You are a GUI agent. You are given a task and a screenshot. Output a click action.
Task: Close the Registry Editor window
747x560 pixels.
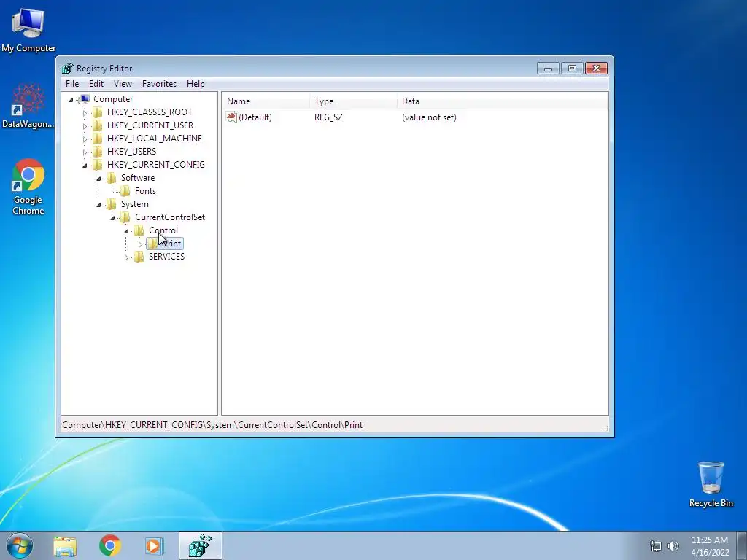pyautogui.click(x=596, y=69)
